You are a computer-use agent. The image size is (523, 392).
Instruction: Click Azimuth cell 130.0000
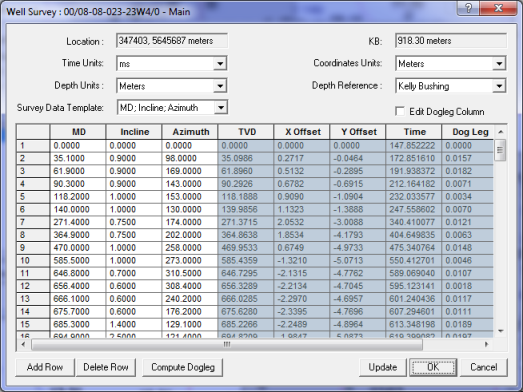click(x=190, y=210)
